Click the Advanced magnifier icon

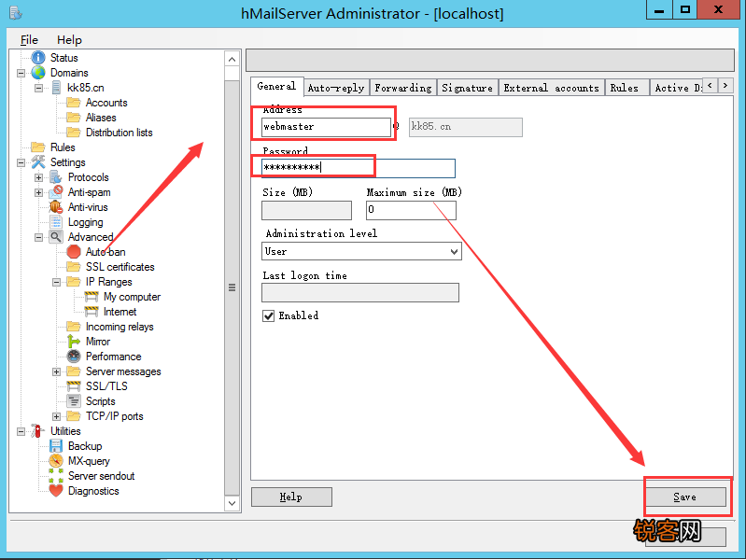[x=56, y=237]
